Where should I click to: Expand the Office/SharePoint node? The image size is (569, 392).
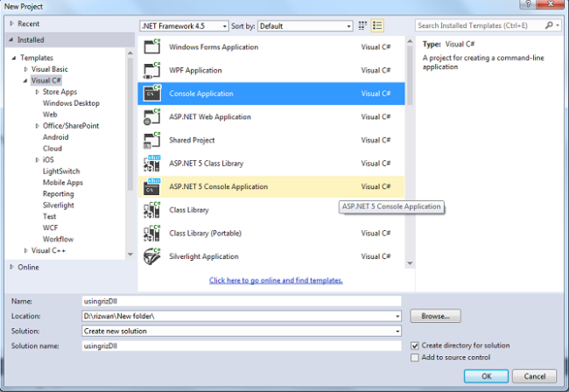[x=37, y=126]
